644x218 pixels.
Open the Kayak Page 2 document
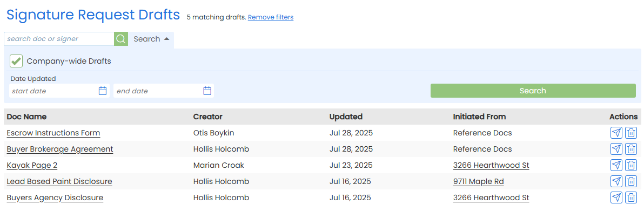[32, 165]
